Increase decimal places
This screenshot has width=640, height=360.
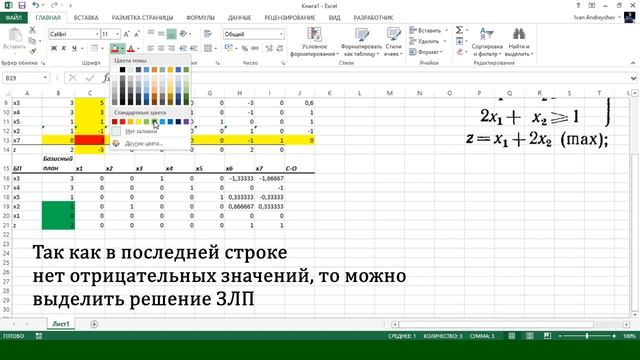269,49
